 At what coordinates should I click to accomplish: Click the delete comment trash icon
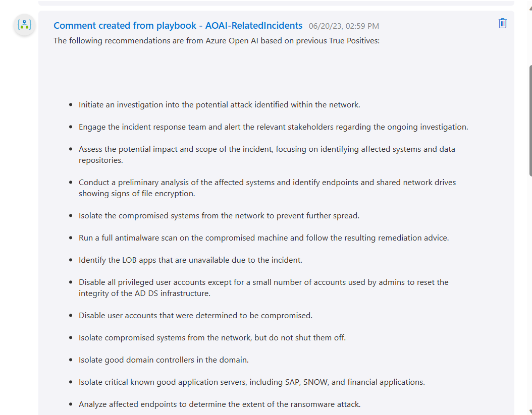502,23
